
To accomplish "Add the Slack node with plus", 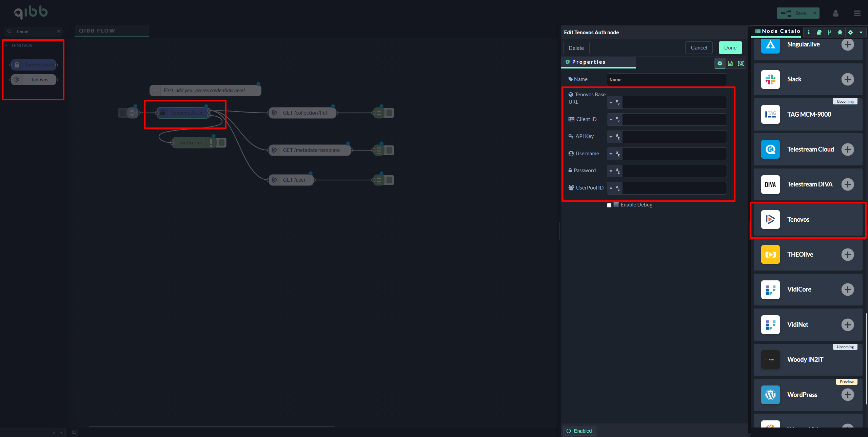I will click(847, 79).
